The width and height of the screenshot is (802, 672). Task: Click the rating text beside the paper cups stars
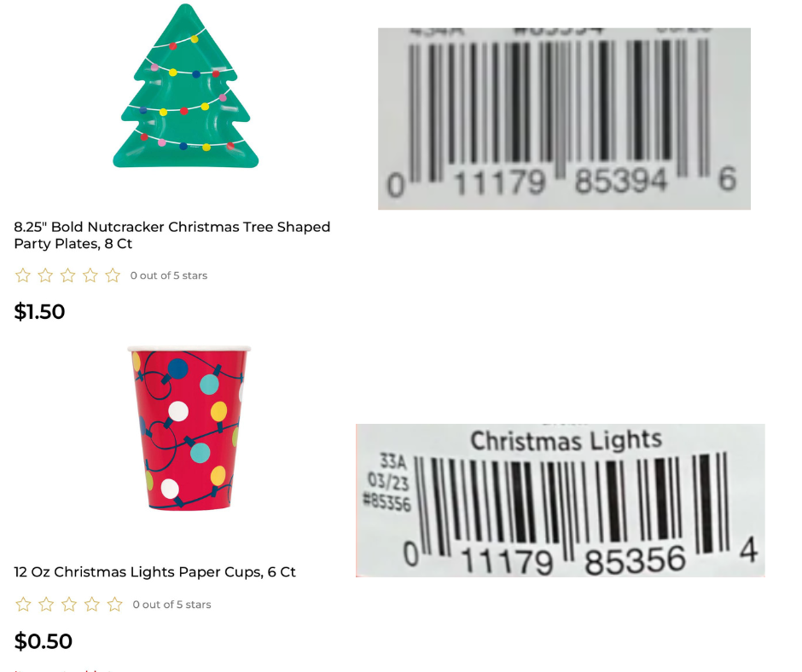click(x=171, y=605)
